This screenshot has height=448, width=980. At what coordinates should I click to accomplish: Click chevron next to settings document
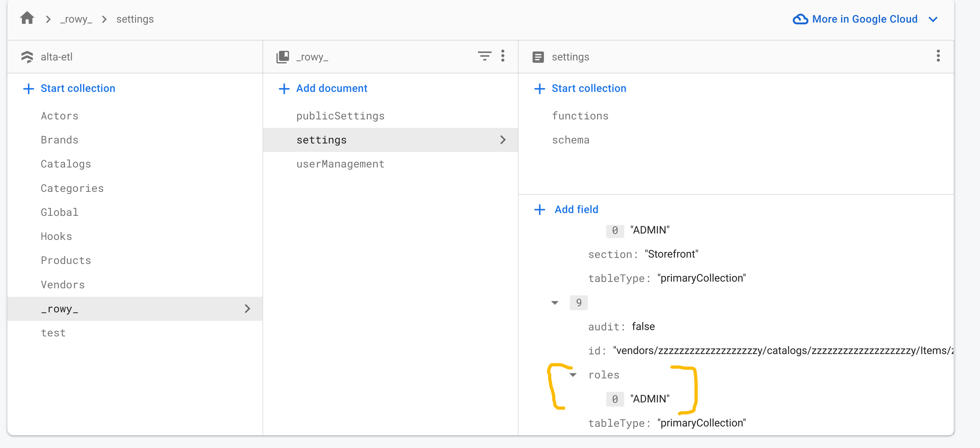[x=503, y=140]
